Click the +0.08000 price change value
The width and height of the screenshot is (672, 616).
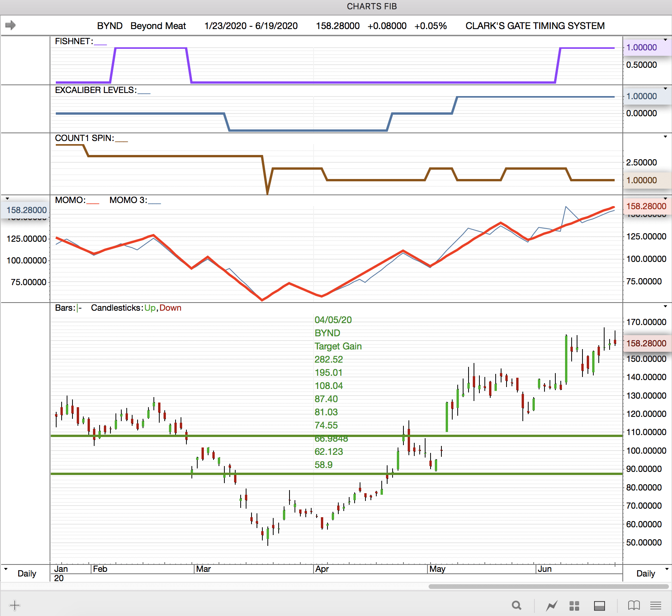click(x=387, y=26)
